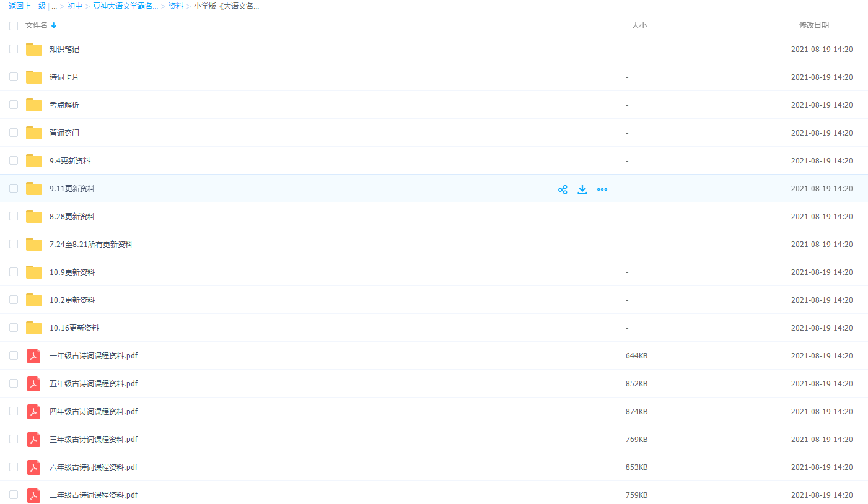The width and height of the screenshot is (868, 504).
Task: Toggle the select-all checkbox in header
Action: tap(14, 26)
